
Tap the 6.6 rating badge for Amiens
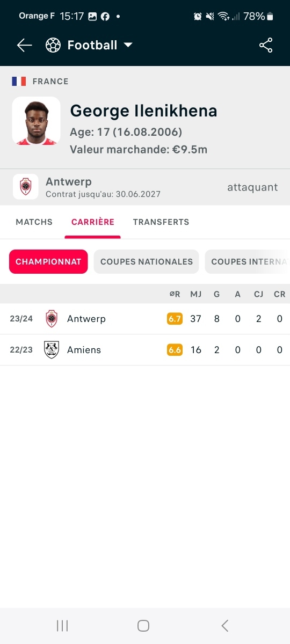[175, 350]
